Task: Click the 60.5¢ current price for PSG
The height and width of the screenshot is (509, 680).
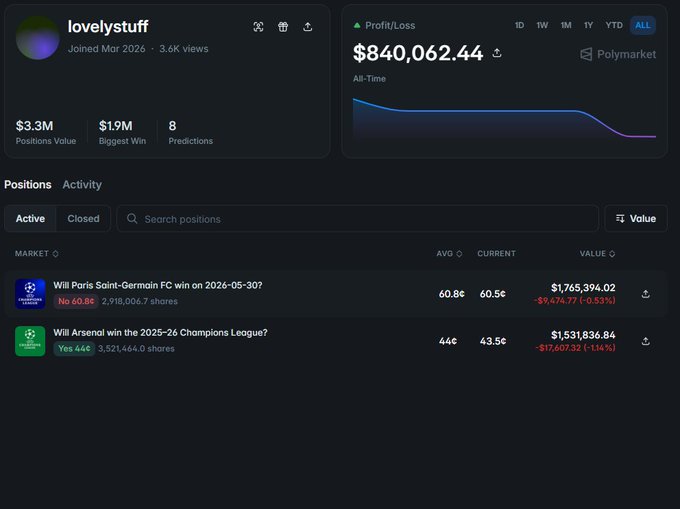Action: [493, 294]
